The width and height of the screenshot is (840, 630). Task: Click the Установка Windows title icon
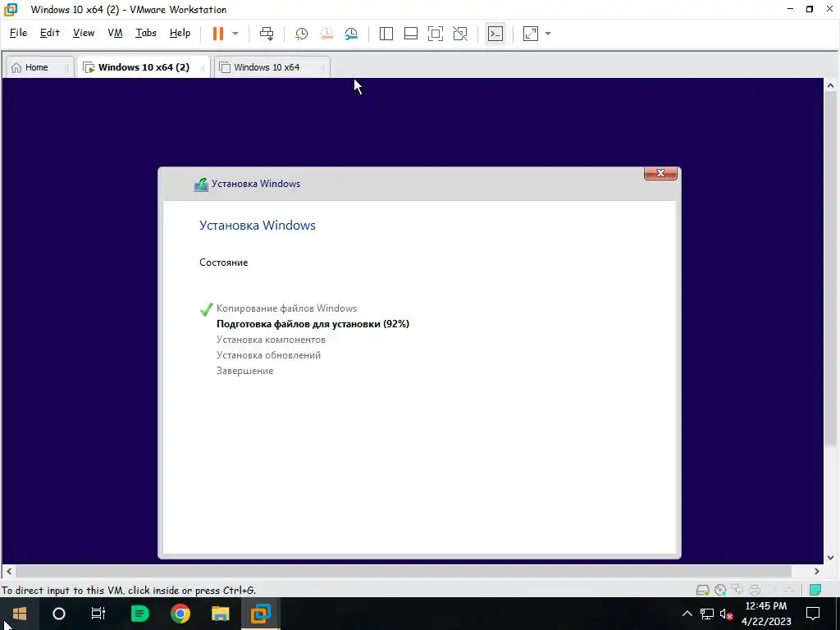[201, 185]
